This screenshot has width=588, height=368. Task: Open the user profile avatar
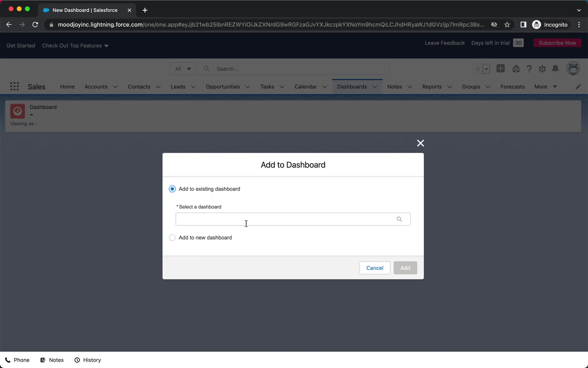click(x=573, y=68)
